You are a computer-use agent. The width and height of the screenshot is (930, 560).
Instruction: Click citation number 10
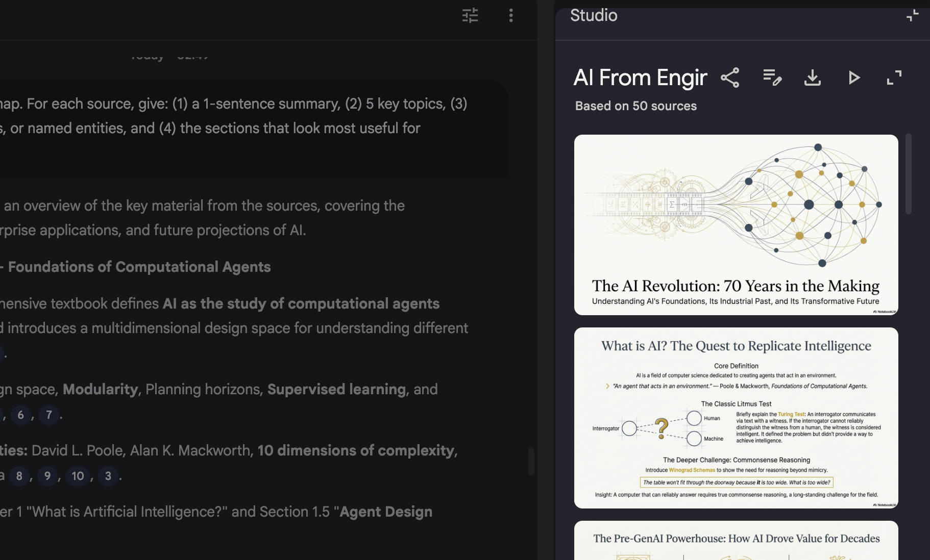(x=78, y=476)
